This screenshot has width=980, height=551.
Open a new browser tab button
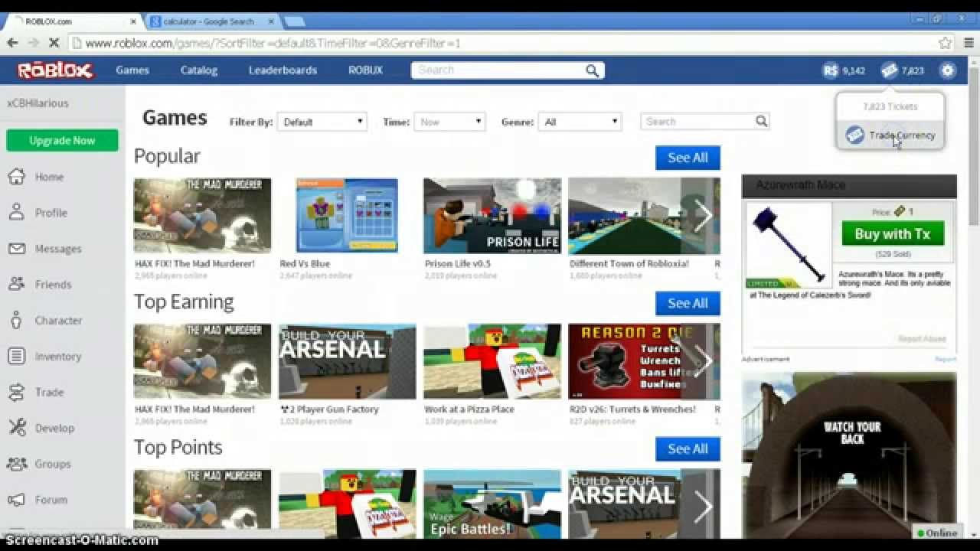295,21
